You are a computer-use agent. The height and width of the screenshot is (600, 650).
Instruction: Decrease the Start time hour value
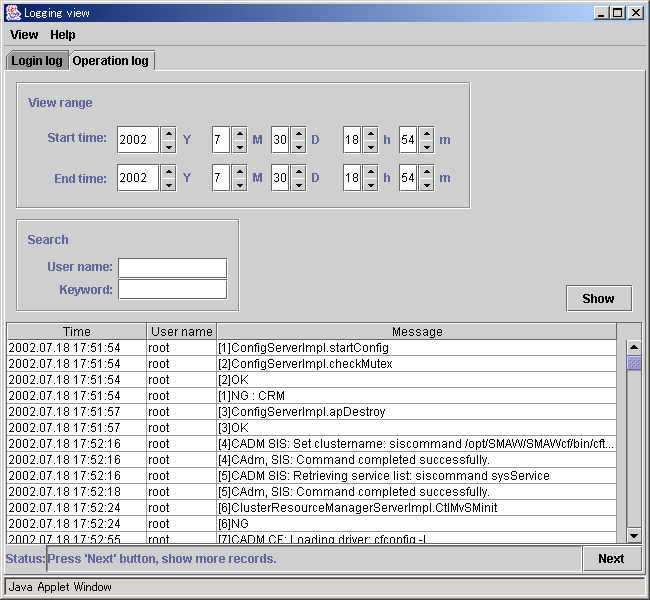click(x=370, y=146)
